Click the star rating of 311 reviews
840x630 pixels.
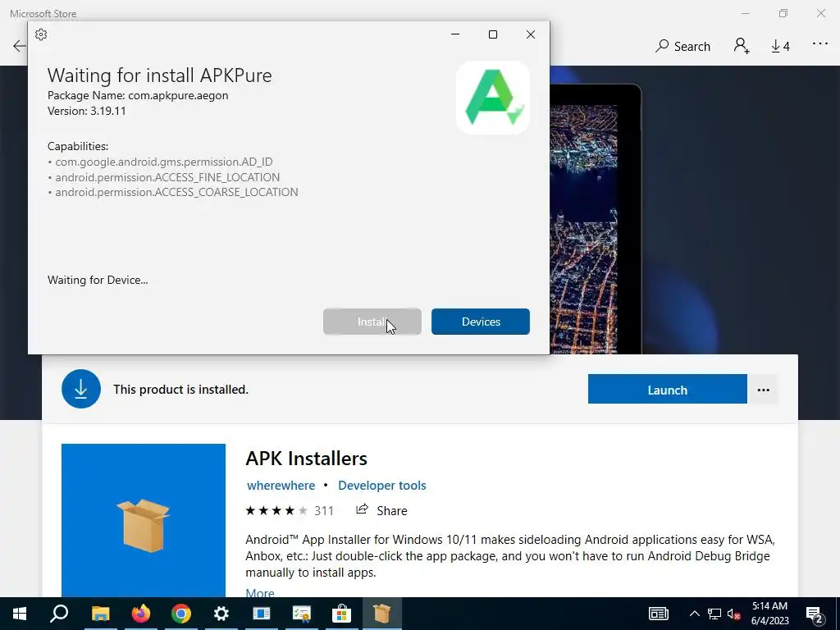point(290,510)
